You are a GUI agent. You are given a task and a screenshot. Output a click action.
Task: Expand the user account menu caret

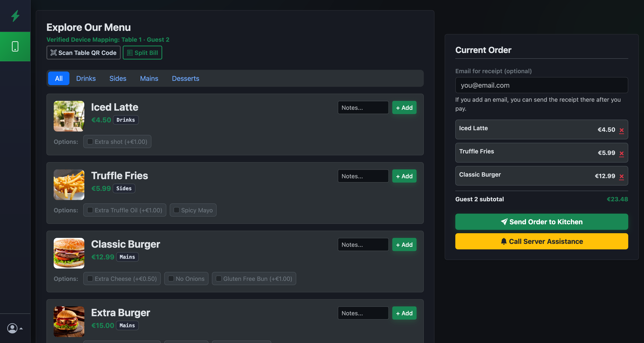21,329
